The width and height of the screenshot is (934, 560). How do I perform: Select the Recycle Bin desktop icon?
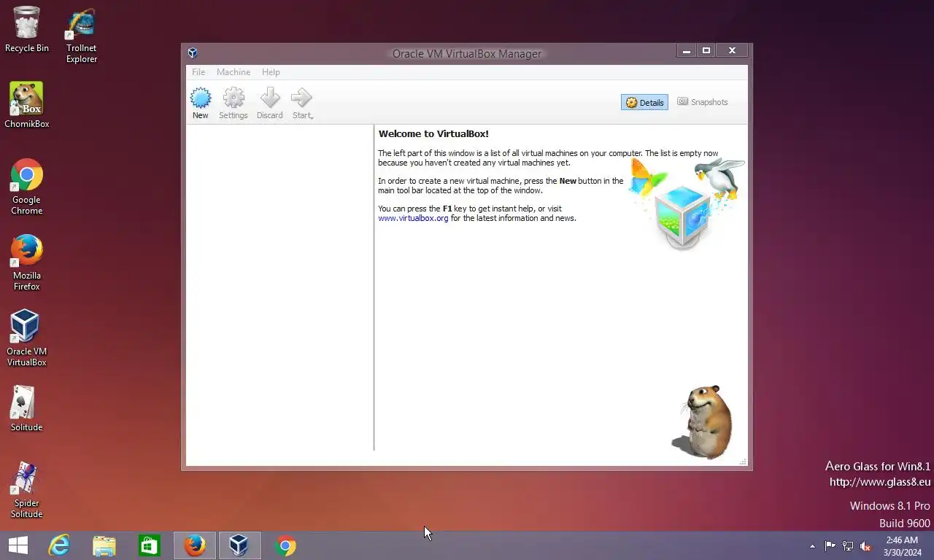[x=27, y=29]
